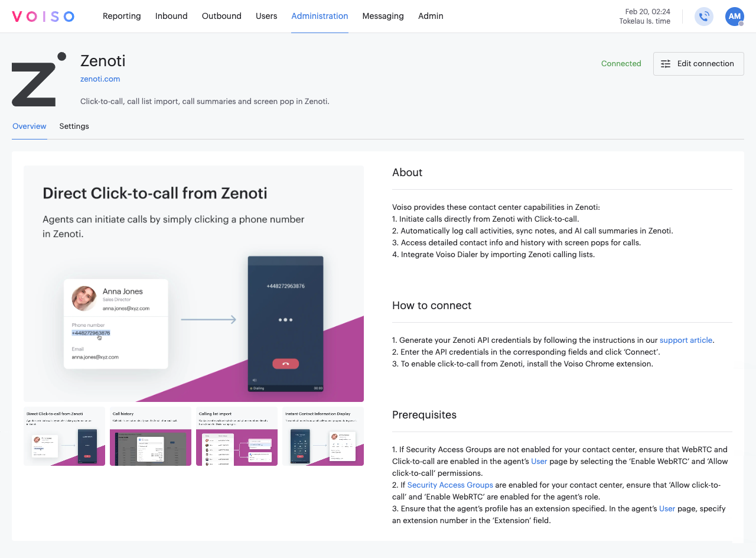Screen dimensions: 756x558
Task: Open the support article link
Action: (686, 340)
